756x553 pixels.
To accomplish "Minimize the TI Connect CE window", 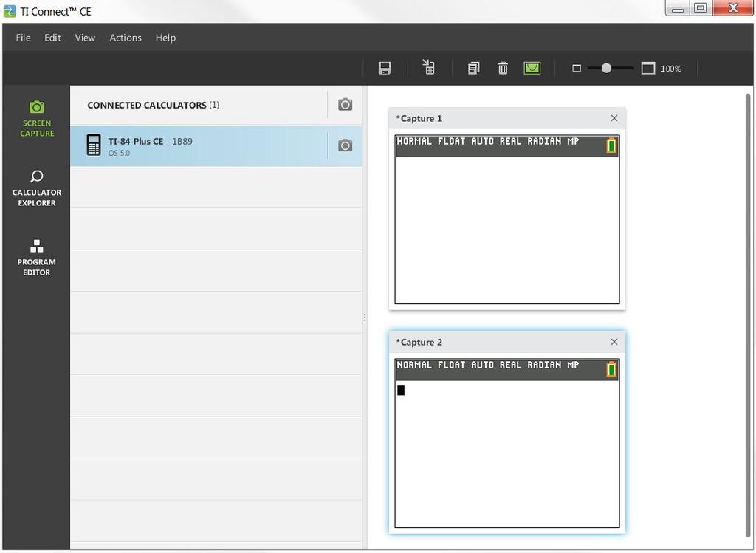I will click(x=678, y=8).
